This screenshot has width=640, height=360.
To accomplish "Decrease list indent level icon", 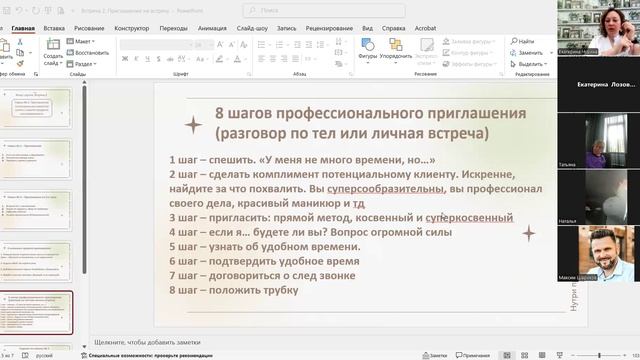I will click(298, 44).
